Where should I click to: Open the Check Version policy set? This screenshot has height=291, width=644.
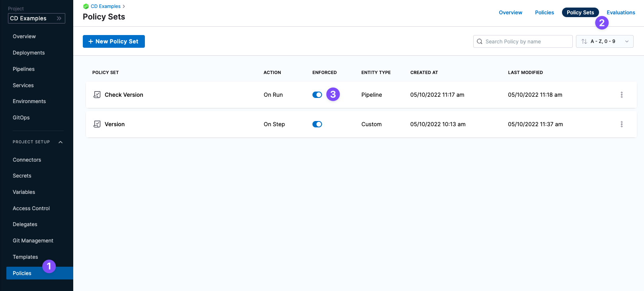pyautogui.click(x=124, y=95)
